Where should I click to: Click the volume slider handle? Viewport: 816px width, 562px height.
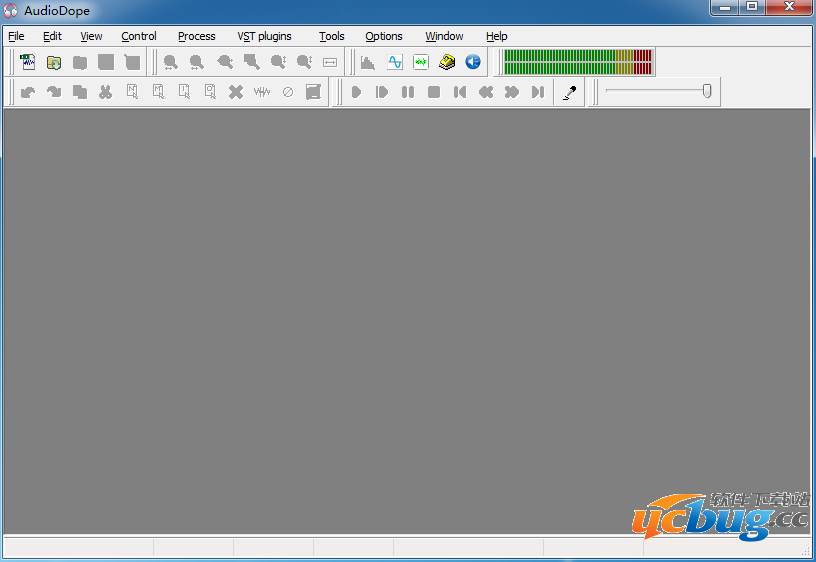(x=707, y=91)
